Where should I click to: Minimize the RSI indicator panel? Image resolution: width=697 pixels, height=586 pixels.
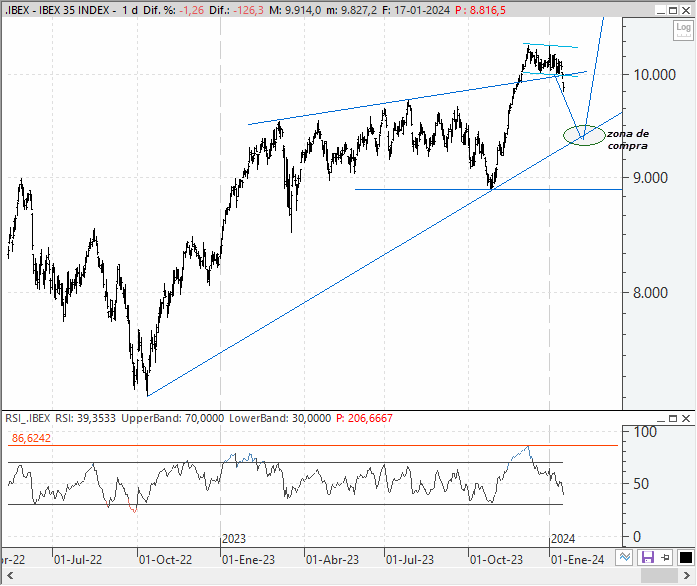[x=661, y=418]
